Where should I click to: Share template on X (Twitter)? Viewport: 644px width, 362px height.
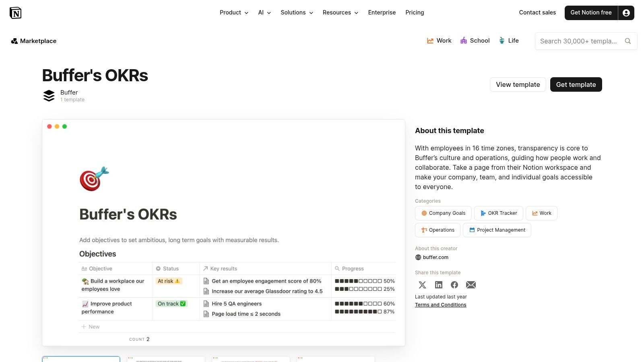pyautogui.click(x=422, y=285)
